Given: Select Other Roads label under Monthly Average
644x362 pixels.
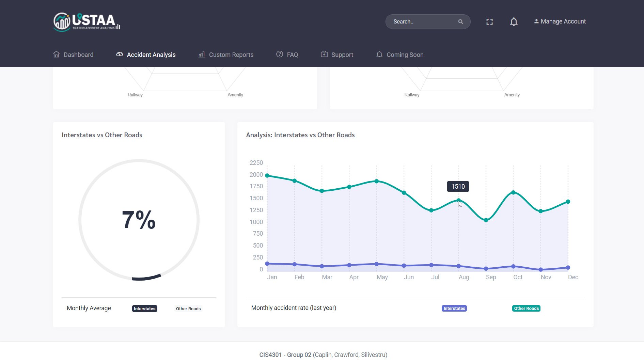Looking at the screenshot, I should pyautogui.click(x=188, y=309).
